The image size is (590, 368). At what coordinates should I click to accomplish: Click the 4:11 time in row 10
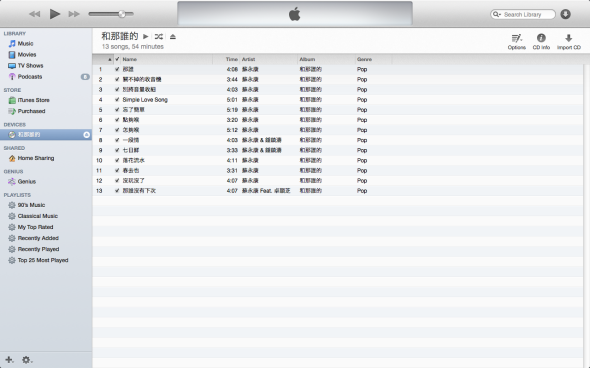pos(232,160)
